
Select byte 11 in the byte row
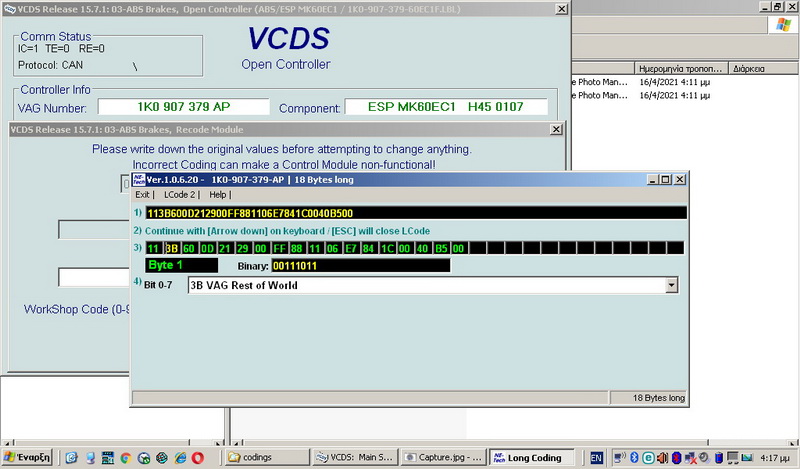coord(154,249)
